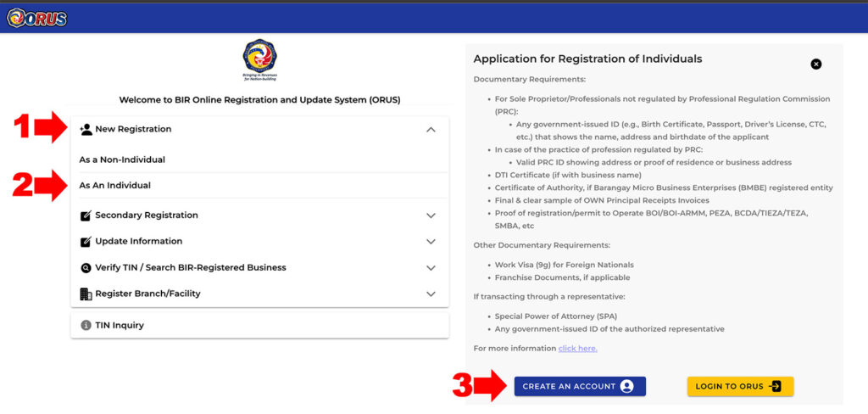The height and width of the screenshot is (414, 868).
Task: Expand Verify TIN / Search BIR-Registered Business chevron
Action: click(431, 268)
